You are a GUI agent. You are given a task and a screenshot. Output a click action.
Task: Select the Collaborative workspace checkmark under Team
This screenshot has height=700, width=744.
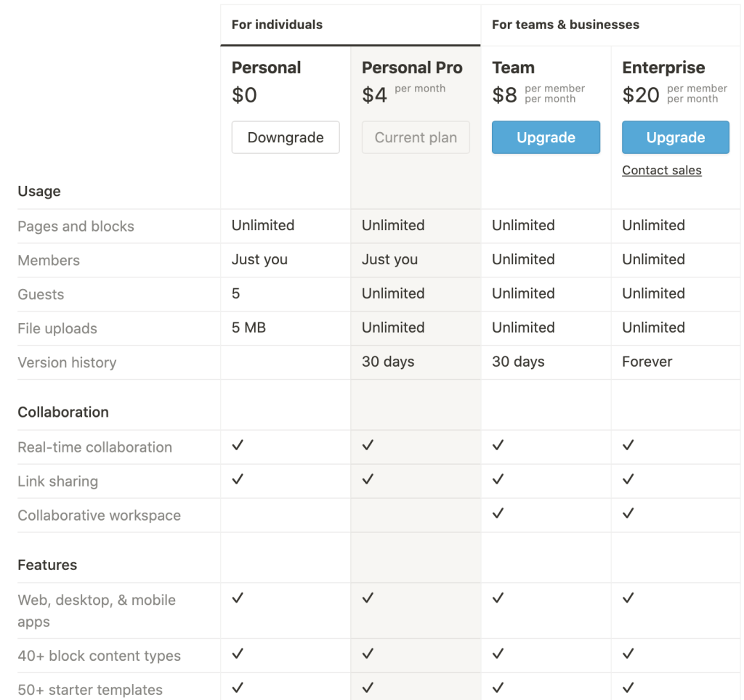point(498,514)
